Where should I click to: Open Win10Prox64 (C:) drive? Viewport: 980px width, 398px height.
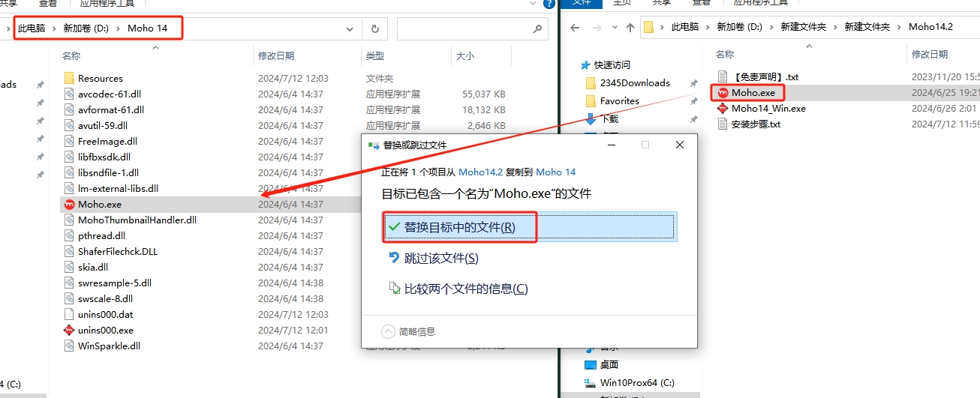point(637,382)
